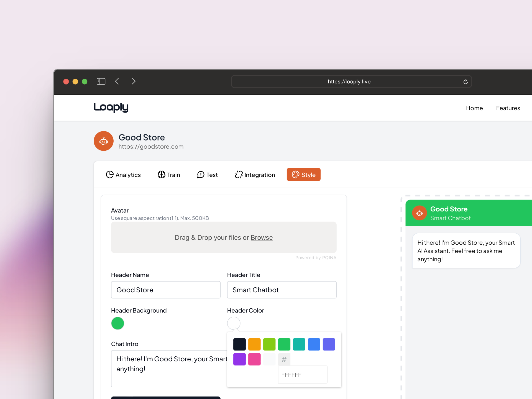The width and height of the screenshot is (532, 399).
Task: Go to the Integration tab
Action: 255,175
